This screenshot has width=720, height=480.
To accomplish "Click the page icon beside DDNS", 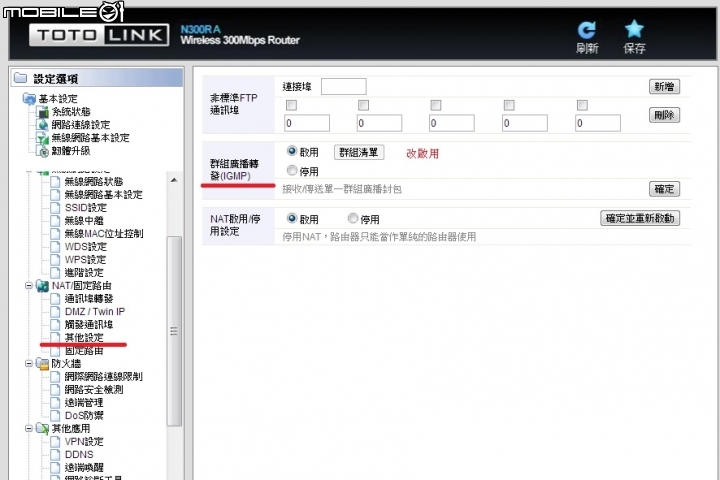I will (55, 455).
